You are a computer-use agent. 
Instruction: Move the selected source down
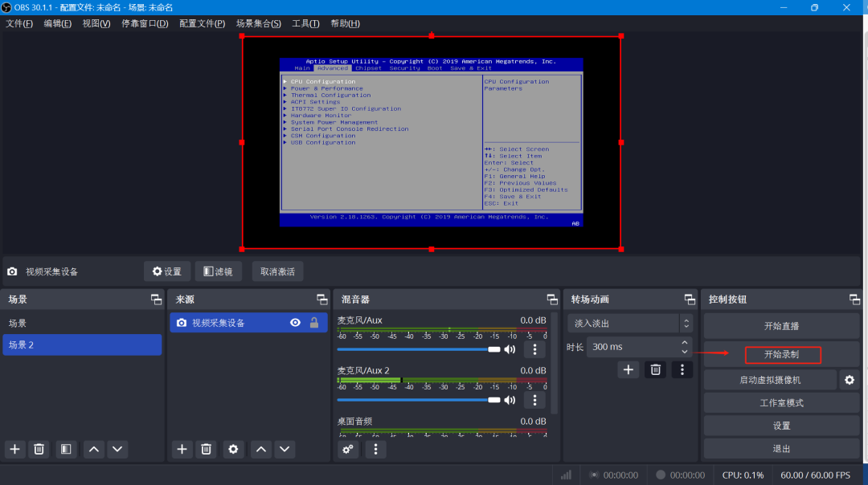(285, 449)
